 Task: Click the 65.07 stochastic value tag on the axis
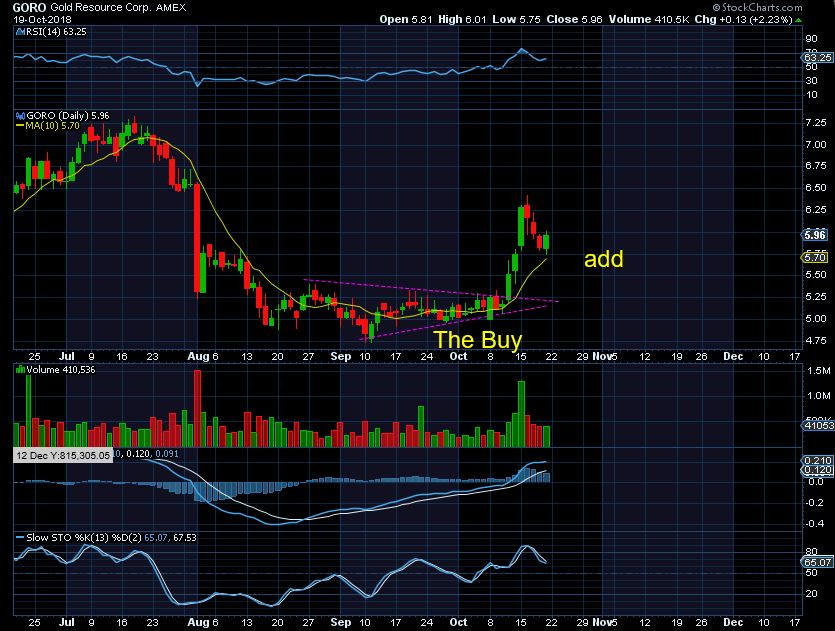[817, 562]
